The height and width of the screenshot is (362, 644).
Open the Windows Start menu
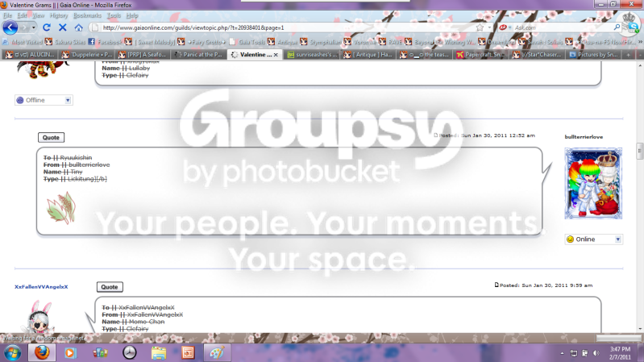[x=12, y=353]
